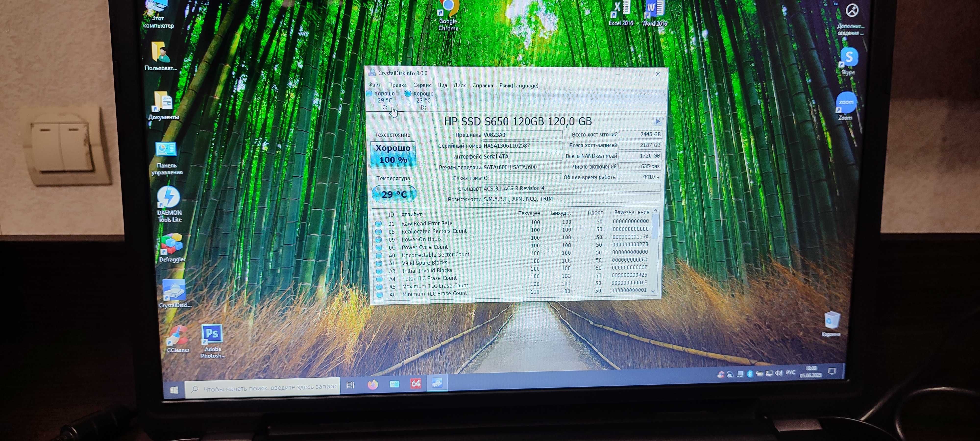Open the Сервис menu
The height and width of the screenshot is (441, 980).
pyautogui.click(x=422, y=85)
